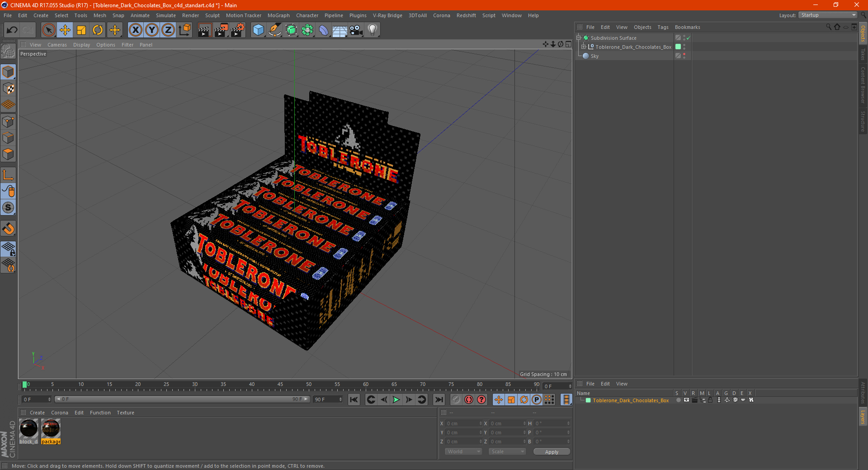
Task: Toggle X axis lock
Action: coord(135,30)
